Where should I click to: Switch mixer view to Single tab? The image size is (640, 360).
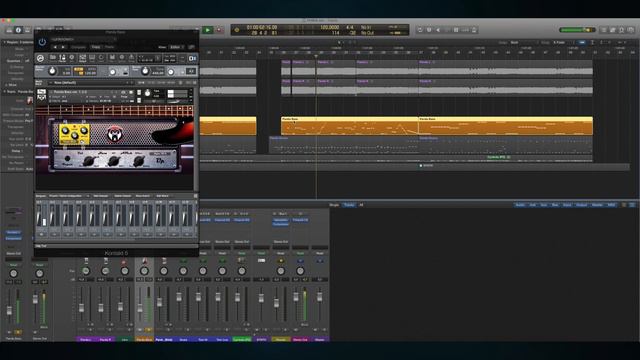click(x=334, y=205)
